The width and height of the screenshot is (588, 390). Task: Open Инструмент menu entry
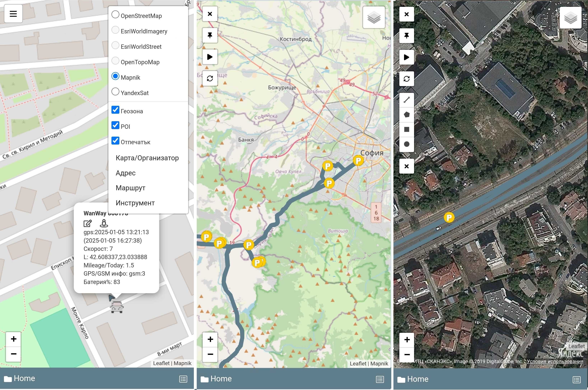pyautogui.click(x=135, y=203)
